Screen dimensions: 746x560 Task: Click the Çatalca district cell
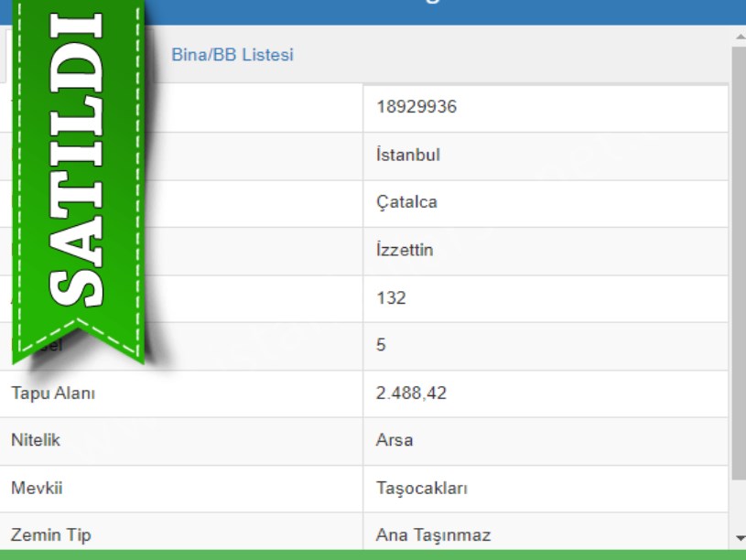click(406, 202)
